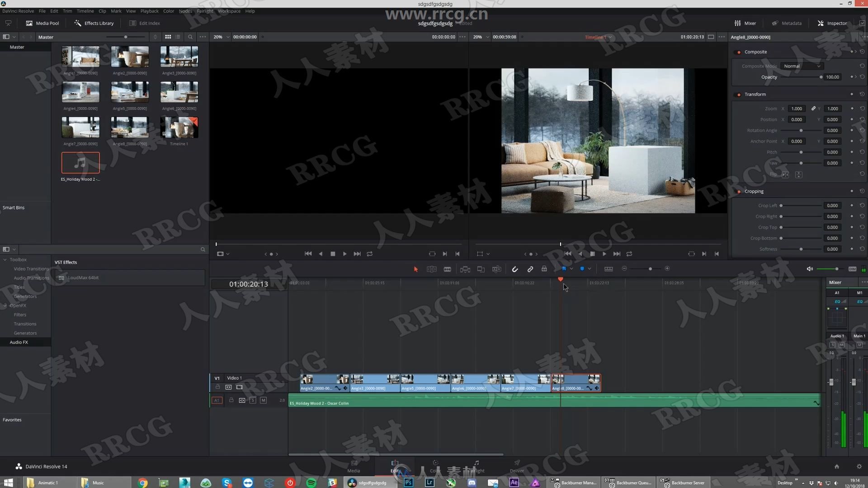
Task: Toggle the Inspector panel
Action: click(832, 23)
